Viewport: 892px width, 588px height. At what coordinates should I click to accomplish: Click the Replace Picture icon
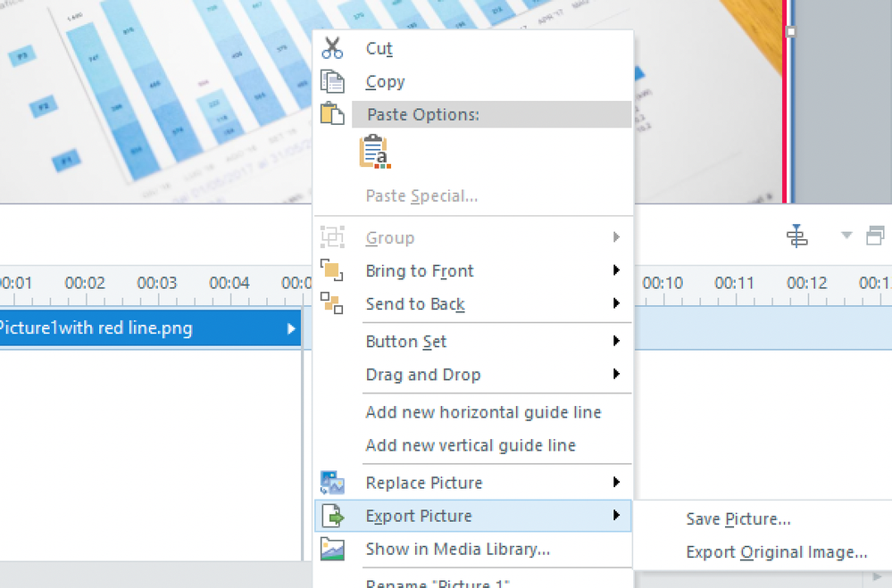332,483
